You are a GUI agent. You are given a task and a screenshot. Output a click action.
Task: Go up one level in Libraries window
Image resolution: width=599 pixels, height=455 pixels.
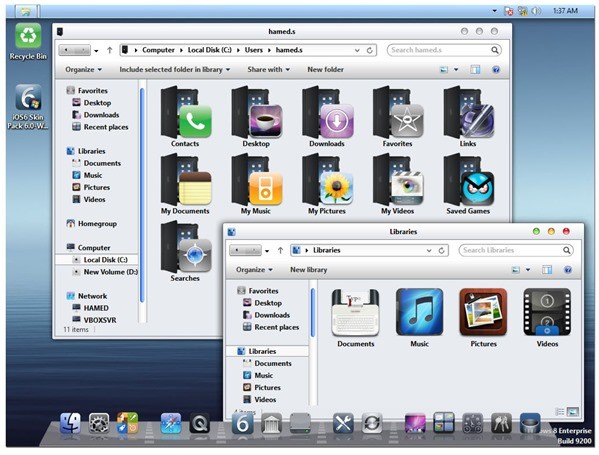[x=280, y=250]
